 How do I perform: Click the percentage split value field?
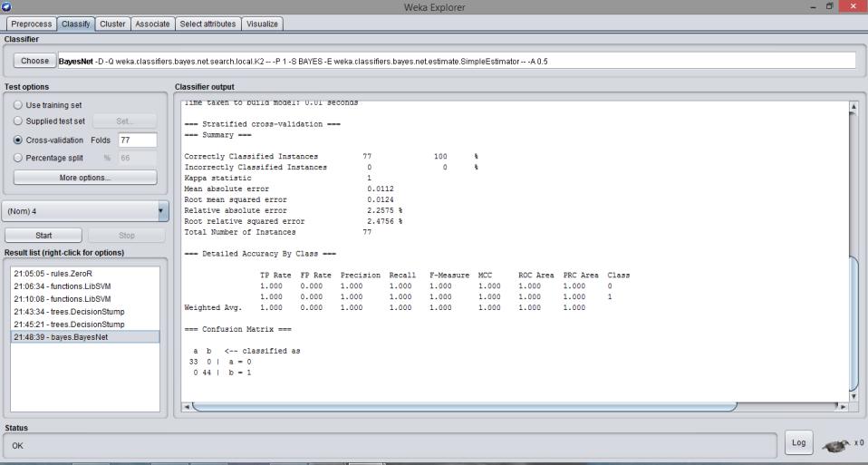click(138, 158)
